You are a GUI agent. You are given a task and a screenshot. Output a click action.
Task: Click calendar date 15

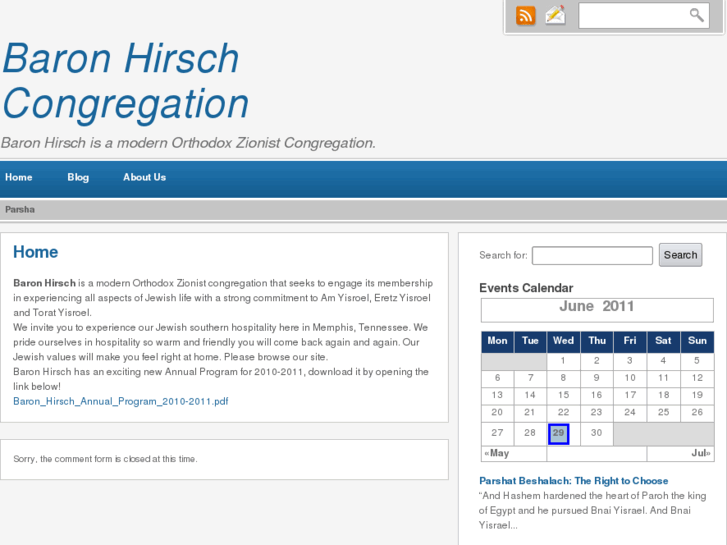pos(563,395)
